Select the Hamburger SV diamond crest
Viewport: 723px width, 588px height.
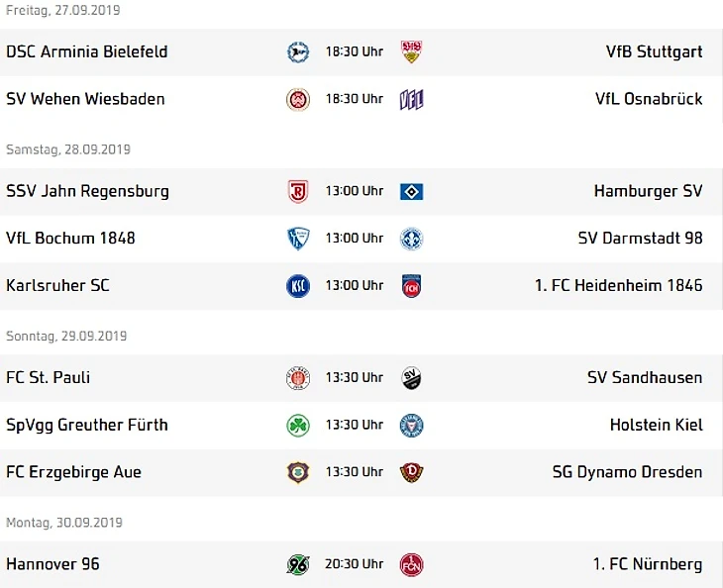(x=411, y=192)
